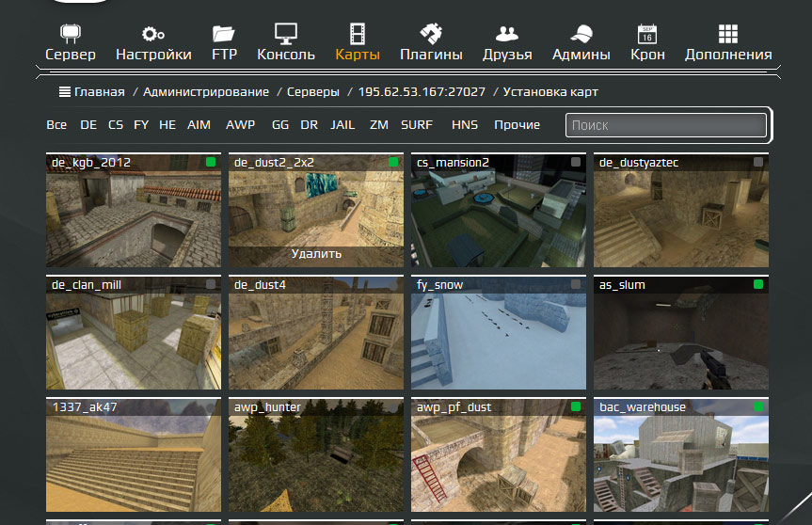
Task: Open the Консоль monitor icon
Action: pos(286,34)
